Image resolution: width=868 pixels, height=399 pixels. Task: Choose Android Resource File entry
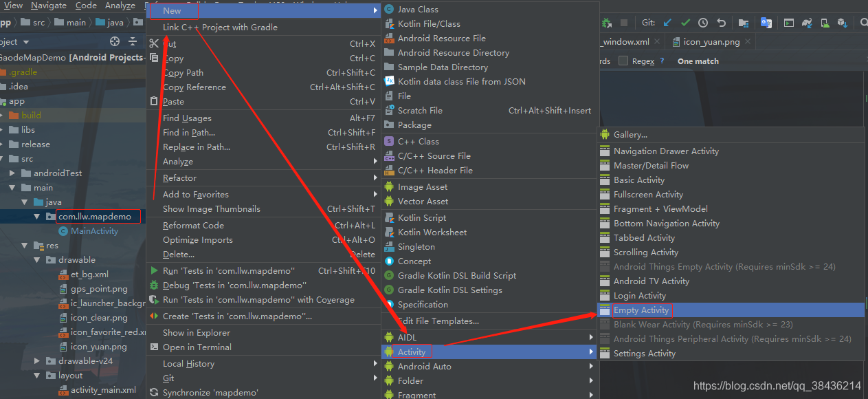pos(489,39)
